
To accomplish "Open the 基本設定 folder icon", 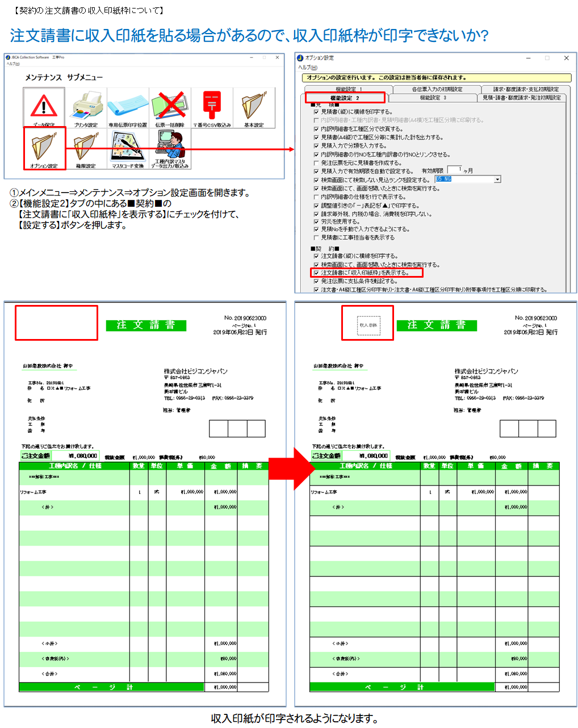I will (254, 108).
